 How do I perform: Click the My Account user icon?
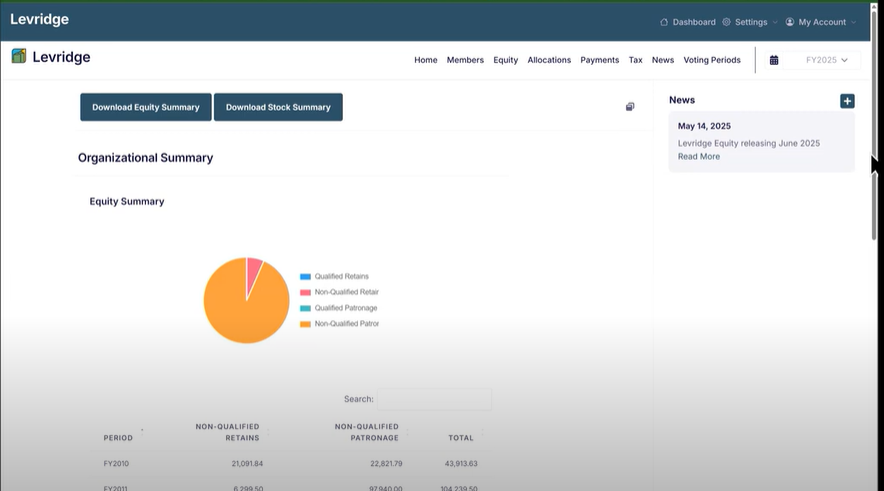[x=789, y=22]
